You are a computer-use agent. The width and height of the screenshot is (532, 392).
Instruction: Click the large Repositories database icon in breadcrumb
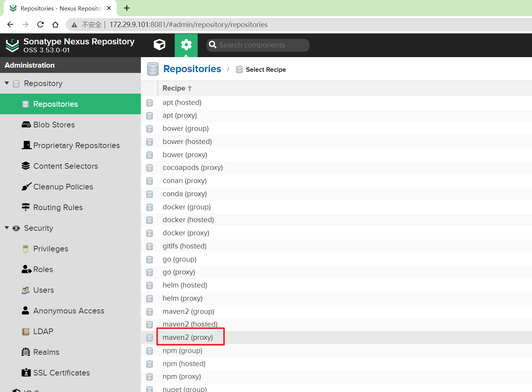153,69
